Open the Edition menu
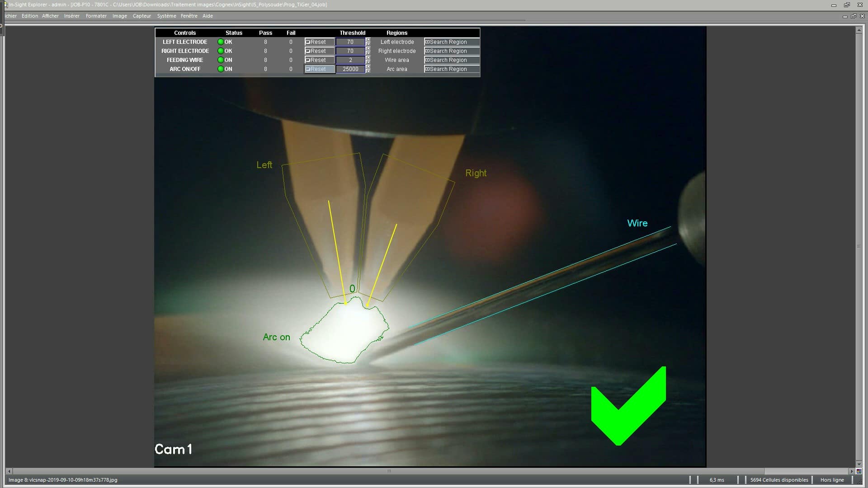Image resolution: width=868 pixels, height=488 pixels. pos(30,16)
